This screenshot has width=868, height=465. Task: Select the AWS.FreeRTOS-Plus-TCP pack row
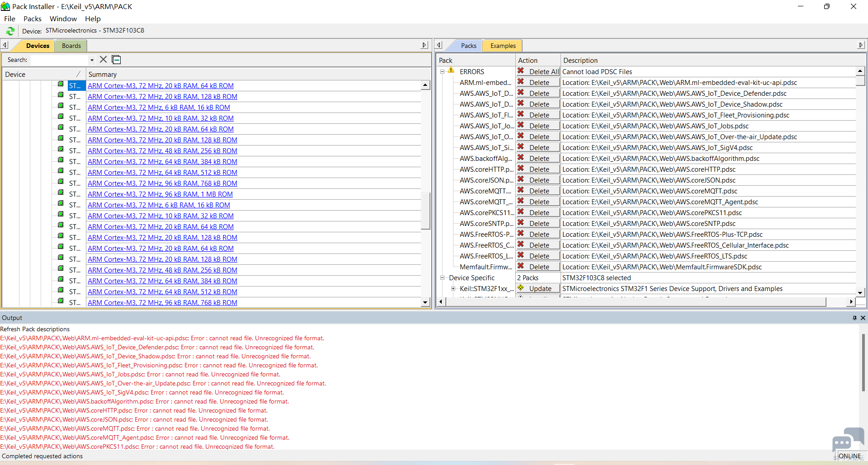pos(486,234)
